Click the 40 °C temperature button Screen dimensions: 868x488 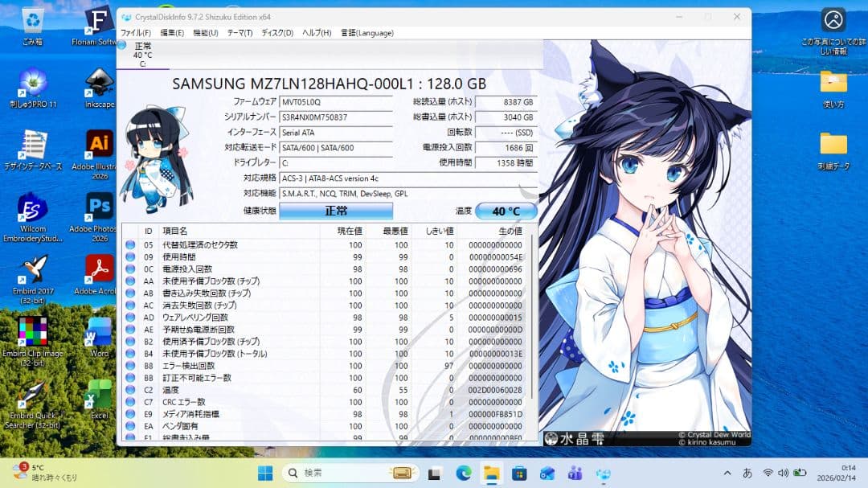(506, 211)
